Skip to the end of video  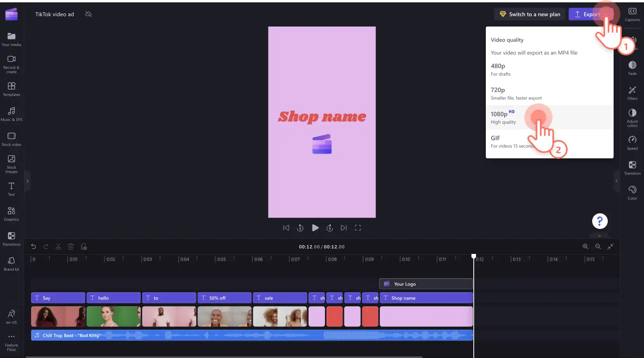tap(344, 228)
